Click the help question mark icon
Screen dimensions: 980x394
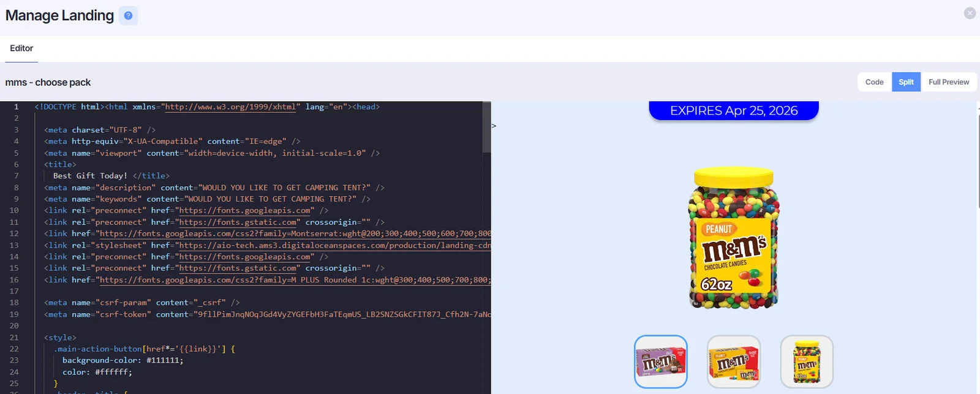(128, 15)
